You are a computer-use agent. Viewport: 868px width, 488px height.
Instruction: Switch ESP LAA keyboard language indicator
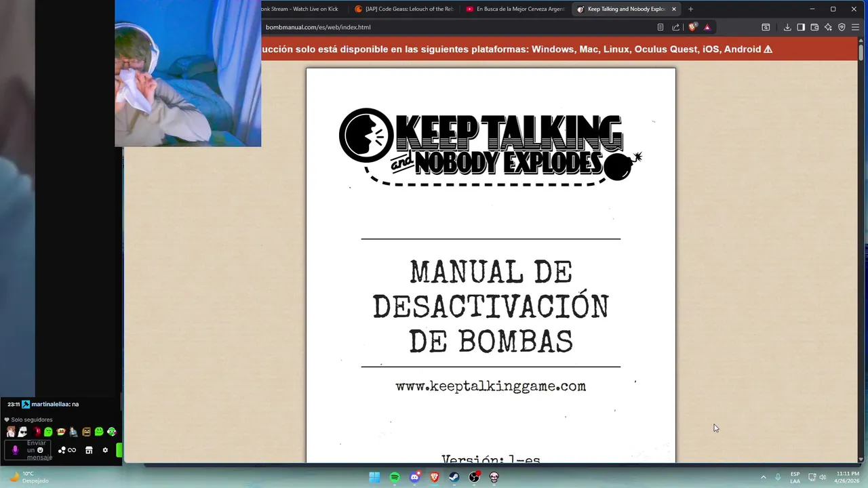click(x=795, y=477)
